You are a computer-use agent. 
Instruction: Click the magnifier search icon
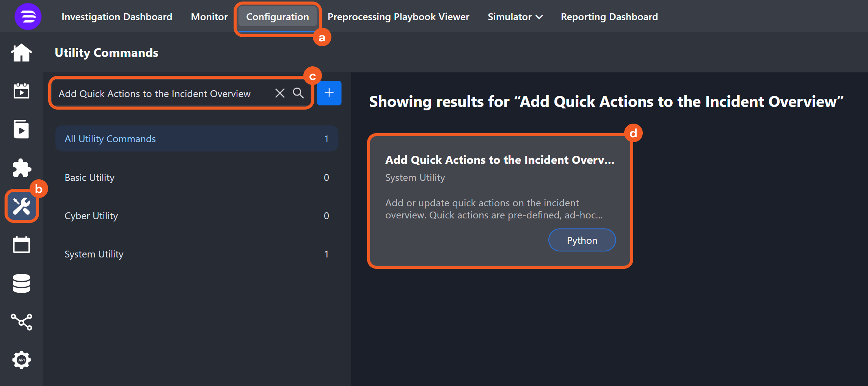[298, 93]
